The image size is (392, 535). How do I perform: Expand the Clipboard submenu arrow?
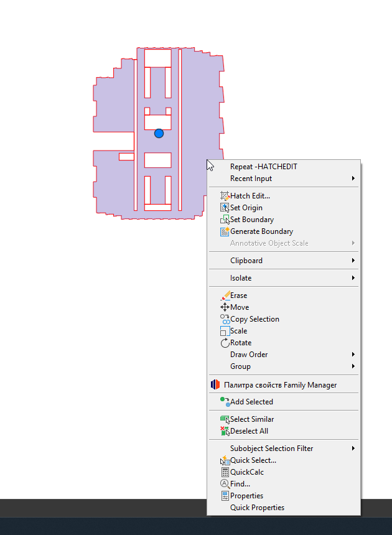[x=353, y=261]
